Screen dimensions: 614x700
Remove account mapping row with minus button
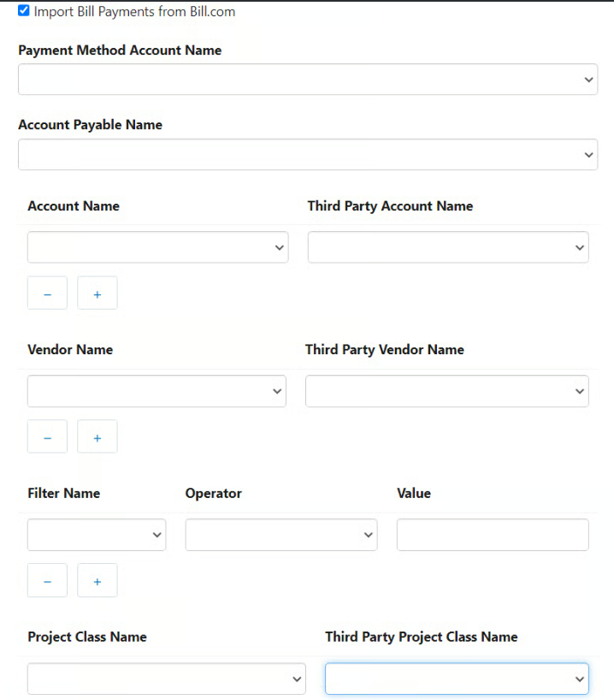pyautogui.click(x=48, y=294)
